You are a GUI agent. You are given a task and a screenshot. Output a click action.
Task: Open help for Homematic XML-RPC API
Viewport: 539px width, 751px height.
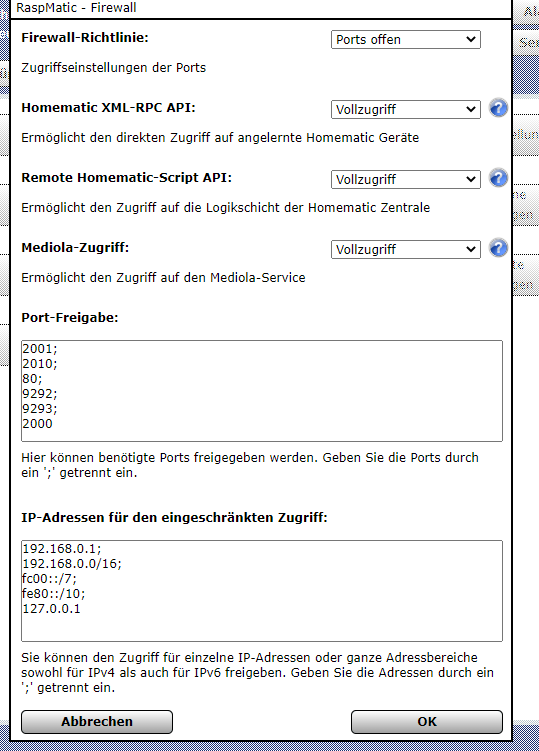[498, 108]
